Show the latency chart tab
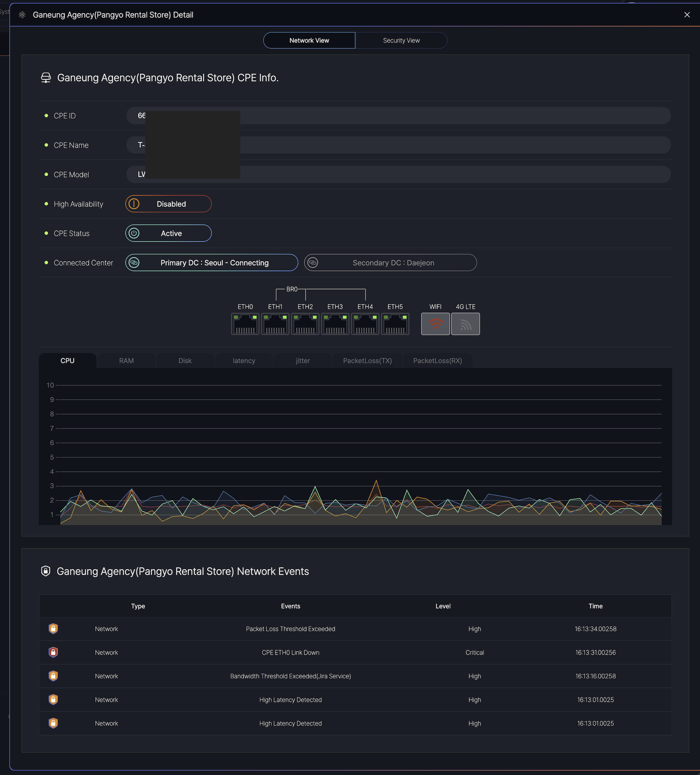The image size is (700, 775). 244,361
